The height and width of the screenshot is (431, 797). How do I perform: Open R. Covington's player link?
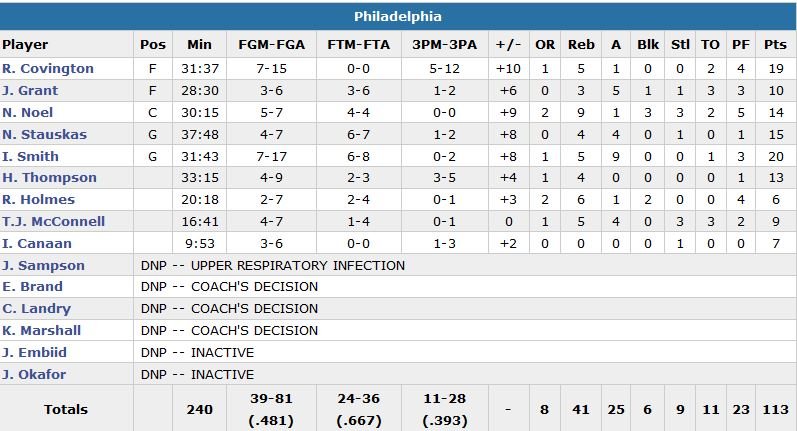[48, 69]
